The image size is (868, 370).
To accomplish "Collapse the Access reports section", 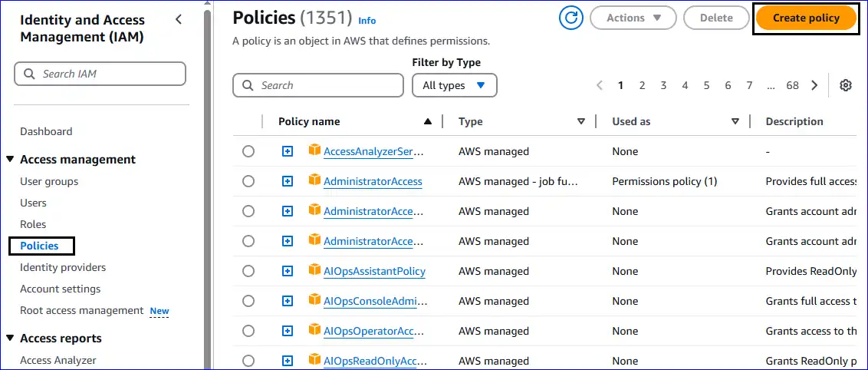I will (10, 338).
